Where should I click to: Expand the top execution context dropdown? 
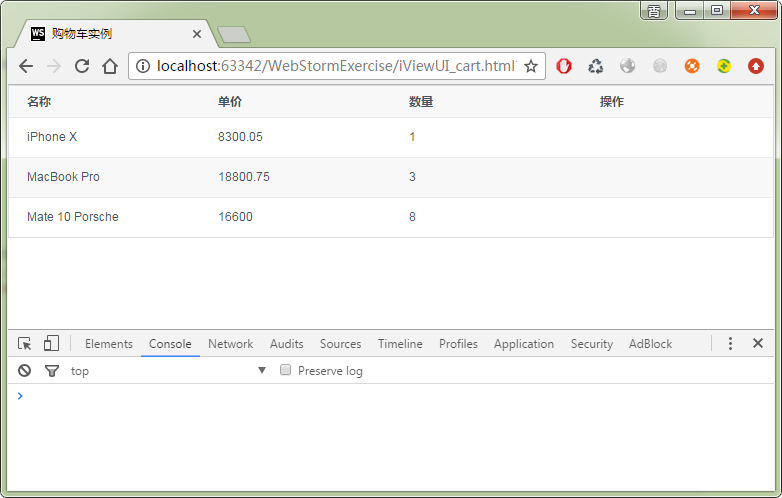[x=169, y=370]
